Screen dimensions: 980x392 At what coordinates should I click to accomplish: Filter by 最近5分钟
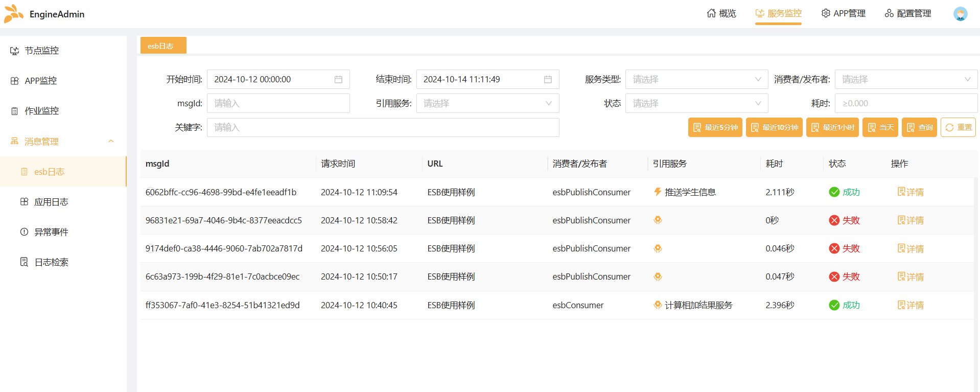[715, 127]
